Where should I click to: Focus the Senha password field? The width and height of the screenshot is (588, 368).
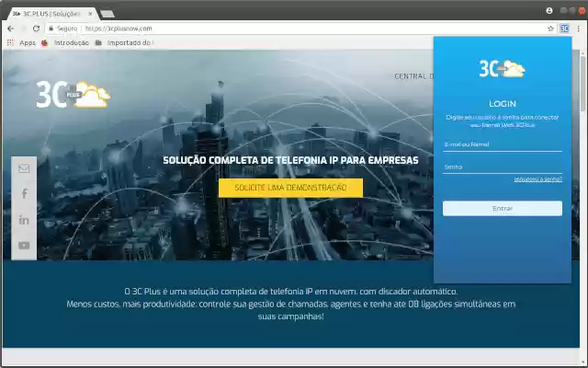(x=503, y=167)
